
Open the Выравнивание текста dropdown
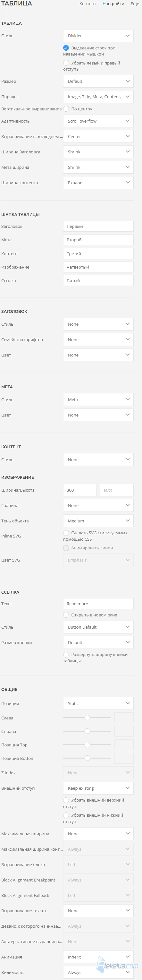click(98, 911)
